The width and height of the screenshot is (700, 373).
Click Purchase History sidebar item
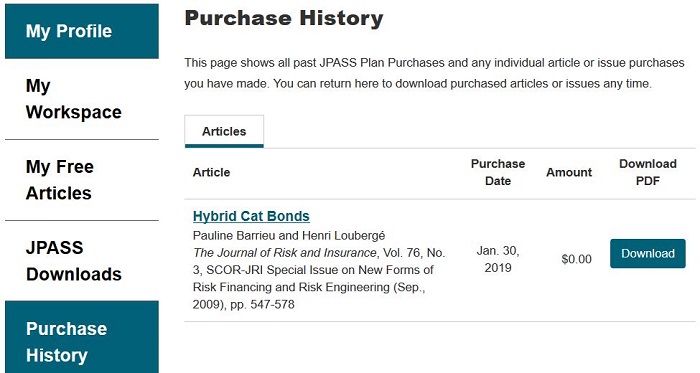(82, 337)
